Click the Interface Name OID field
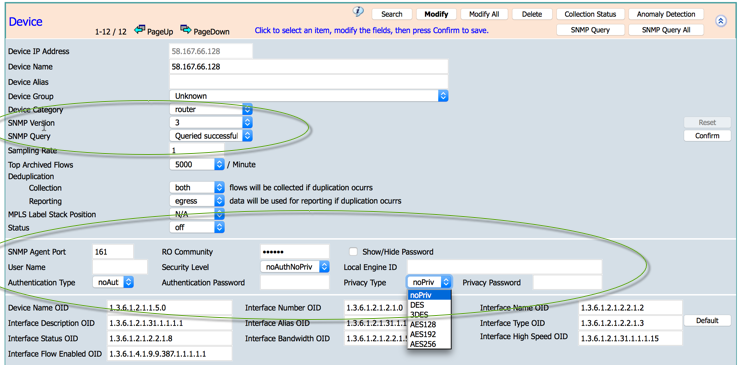 point(631,308)
